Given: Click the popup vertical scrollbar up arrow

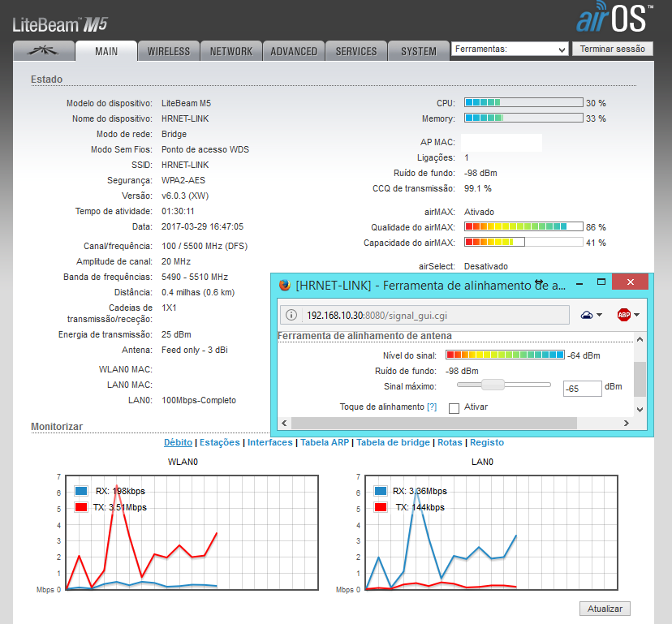Looking at the screenshot, I should coord(640,339).
